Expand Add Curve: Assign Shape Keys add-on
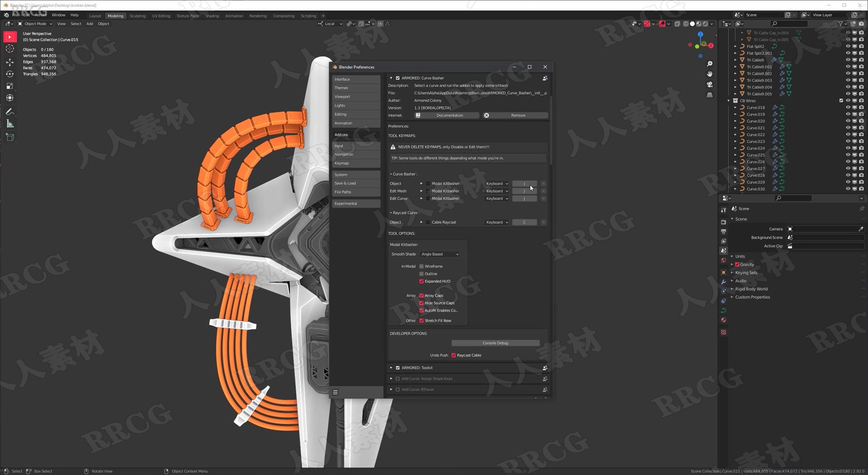Screen dimensions: 868x475 coord(392,379)
